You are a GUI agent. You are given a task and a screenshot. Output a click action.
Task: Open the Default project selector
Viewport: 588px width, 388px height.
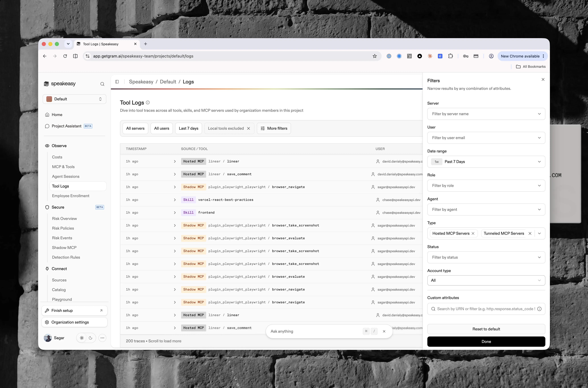point(74,99)
